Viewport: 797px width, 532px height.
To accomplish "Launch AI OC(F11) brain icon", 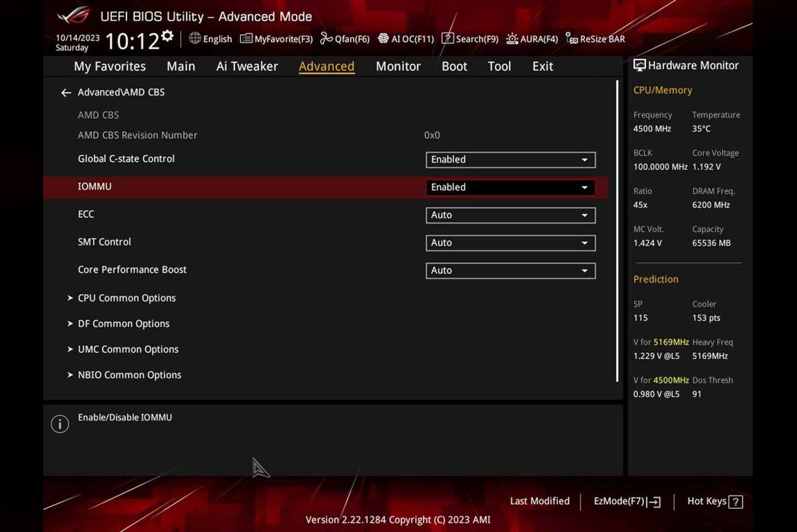I will 383,38.
